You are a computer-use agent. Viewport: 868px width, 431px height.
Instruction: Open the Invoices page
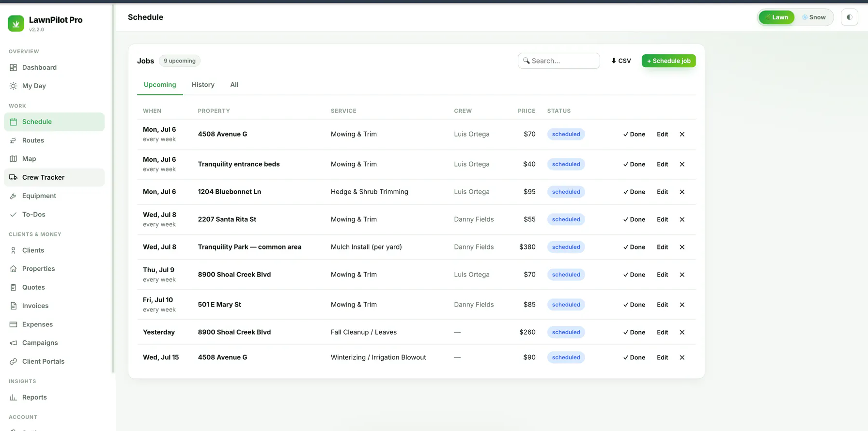click(54, 306)
